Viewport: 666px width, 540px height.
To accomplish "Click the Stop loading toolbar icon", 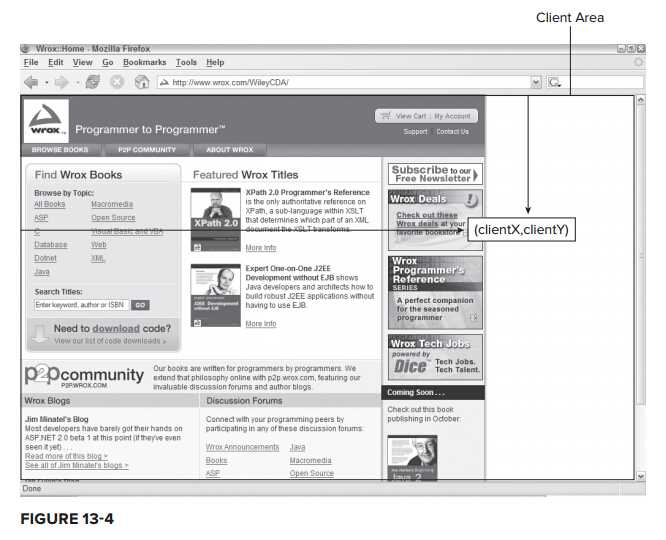I will (117, 82).
